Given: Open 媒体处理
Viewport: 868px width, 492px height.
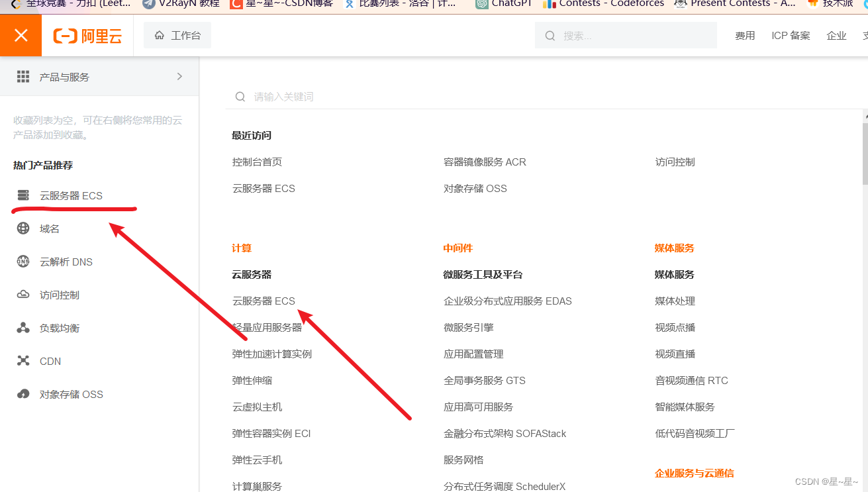Looking at the screenshot, I should (x=675, y=301).
